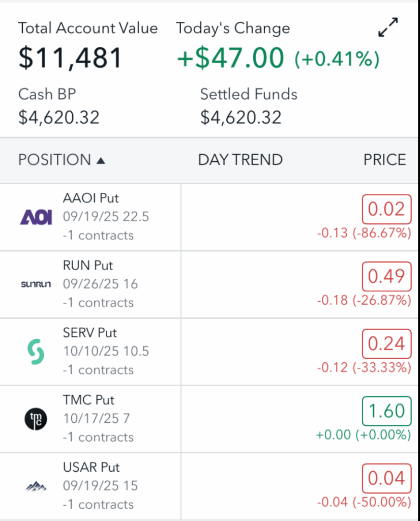Sort by the DAY TREND column
This screenshot has width=420, height=521.
[240, 160]
